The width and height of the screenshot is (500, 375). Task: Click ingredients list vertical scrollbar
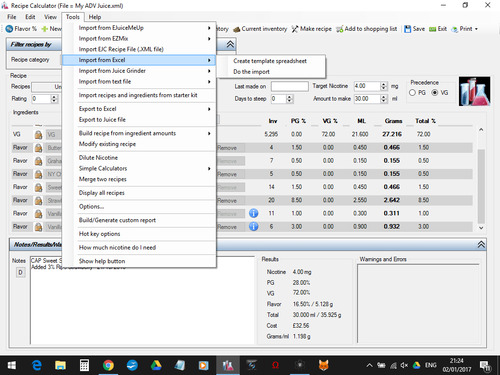tap(481, 186)
